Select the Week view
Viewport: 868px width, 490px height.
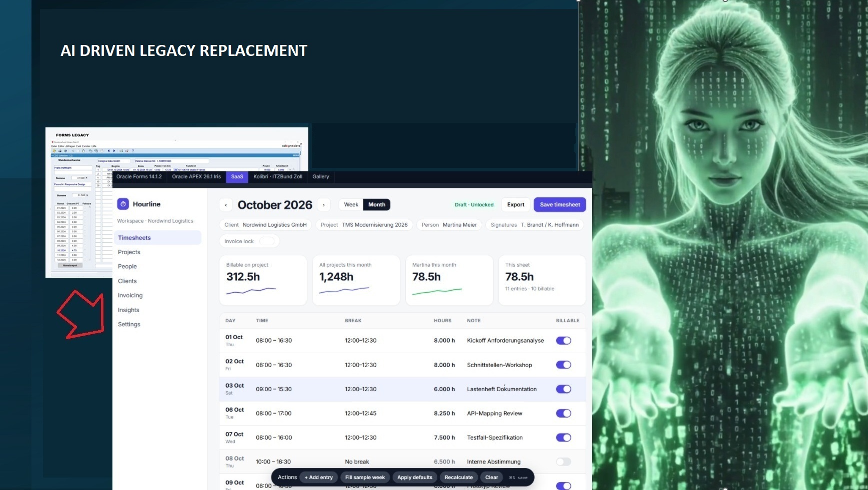pos(351,205)
